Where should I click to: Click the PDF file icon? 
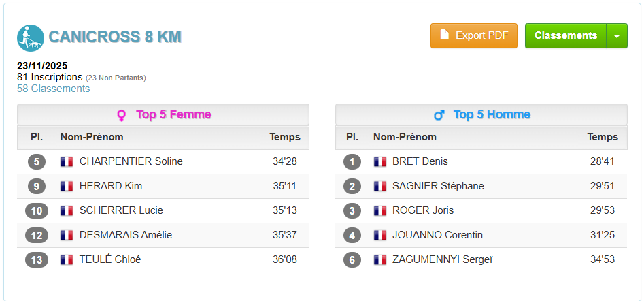tap(445, 35)
